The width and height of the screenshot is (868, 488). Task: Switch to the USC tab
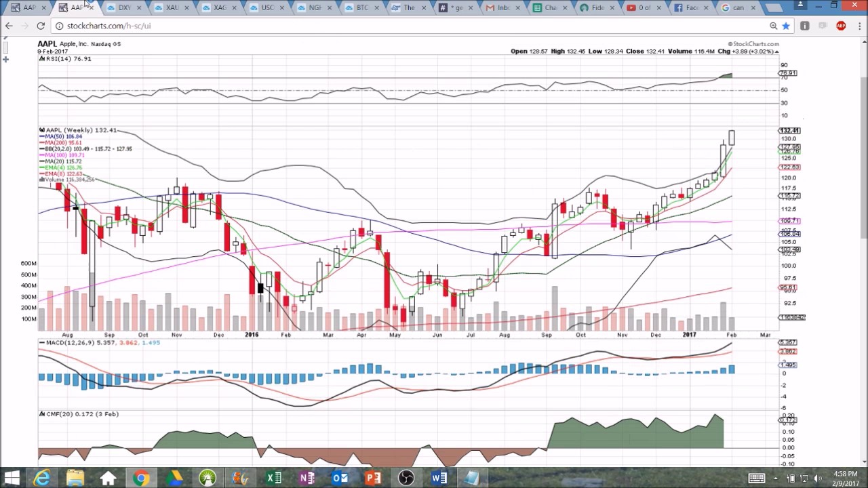coord(267,7)
